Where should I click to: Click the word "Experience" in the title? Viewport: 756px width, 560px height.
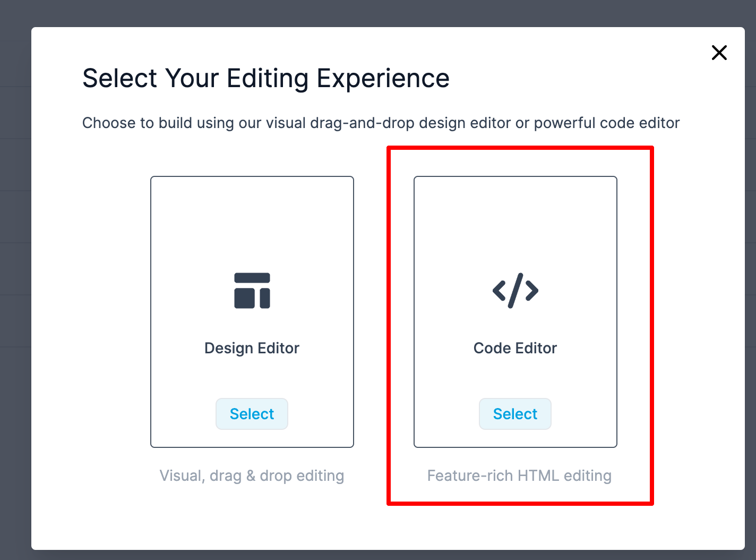383,79
